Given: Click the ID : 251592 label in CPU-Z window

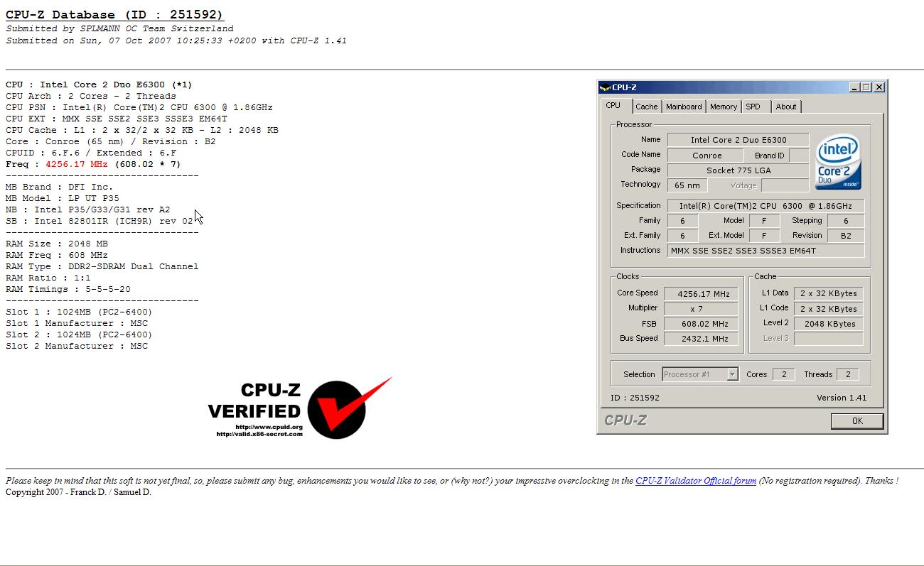Looking at the screenshot, I should [635, 398].
